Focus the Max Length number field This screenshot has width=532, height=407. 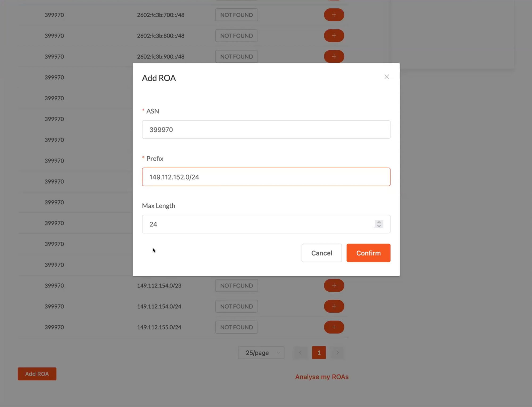tap(258, 224)
